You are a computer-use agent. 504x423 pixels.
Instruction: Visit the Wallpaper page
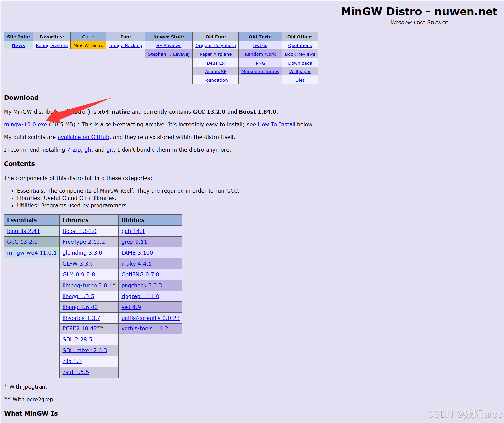[300, 71]
